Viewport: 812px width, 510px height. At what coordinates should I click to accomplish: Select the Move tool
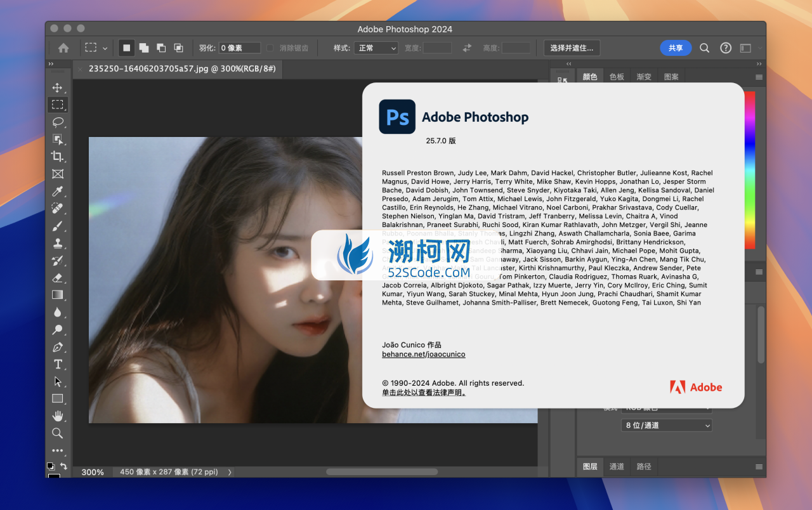point(58,88)
